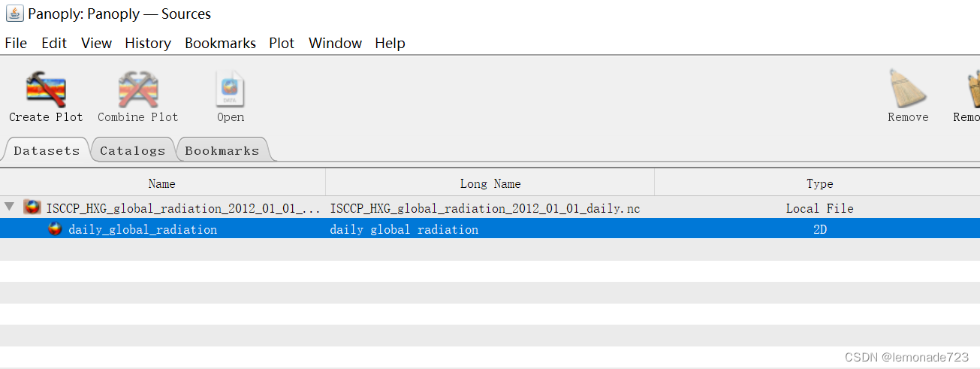The height and width of the screenshot is (369, 980).
Task: Click the Combine Plot toolbar icon
Action: click(138, 89)
